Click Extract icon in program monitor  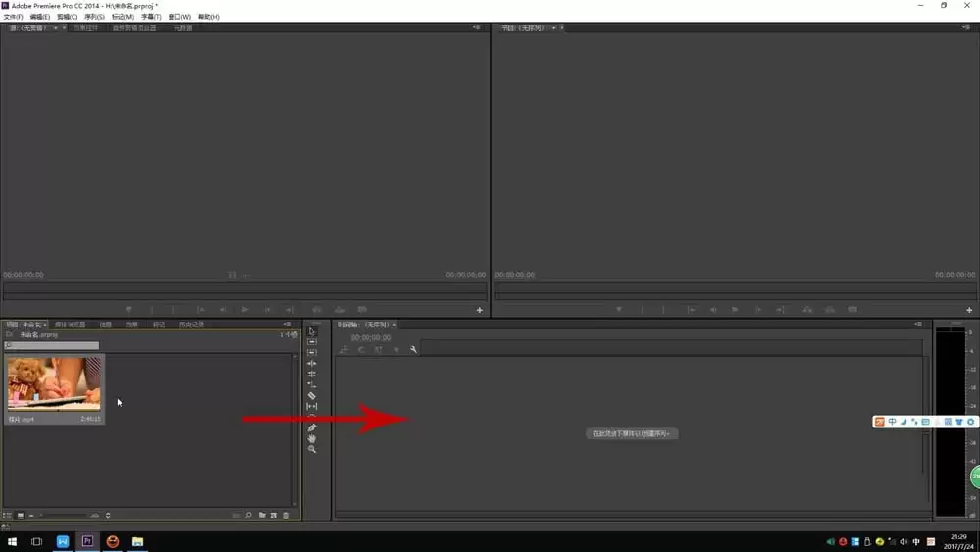[829, 310]
